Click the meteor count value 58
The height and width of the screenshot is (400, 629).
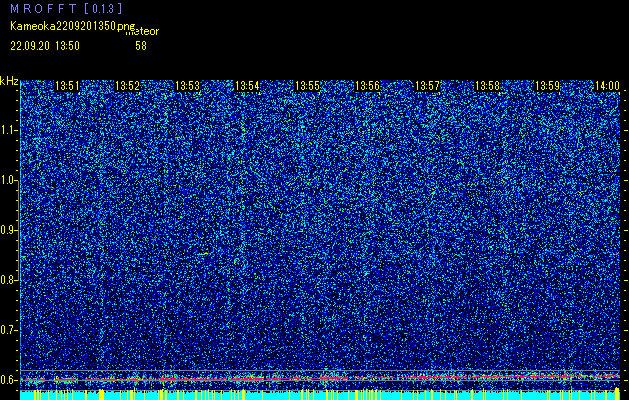tap(141, 46)
